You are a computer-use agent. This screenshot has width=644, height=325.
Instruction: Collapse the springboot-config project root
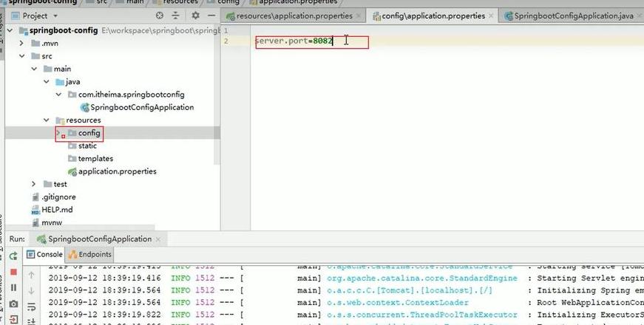pyautogui.click(x=10, y=30)
